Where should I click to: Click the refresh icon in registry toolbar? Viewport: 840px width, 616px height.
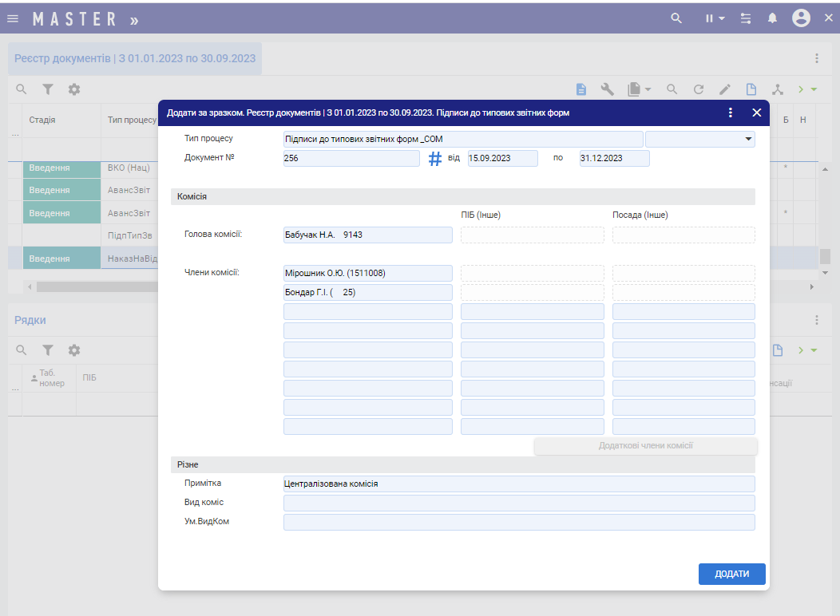(699, 89)
